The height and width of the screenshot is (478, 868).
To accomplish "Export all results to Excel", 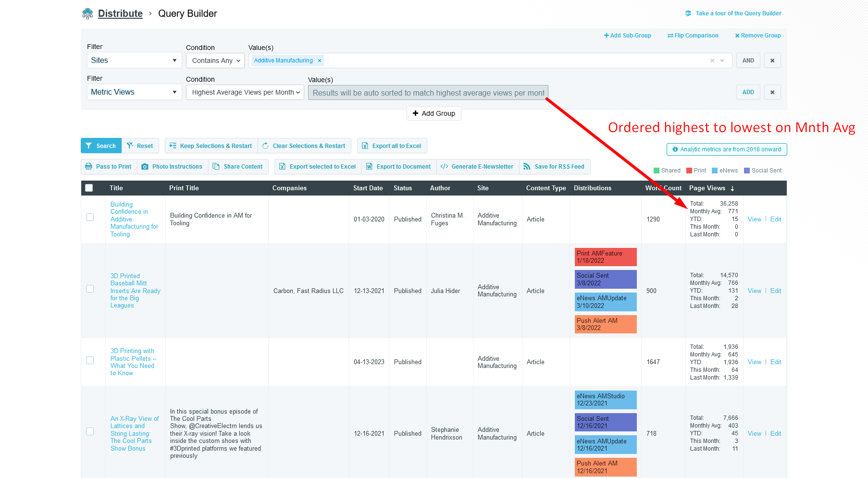I will point(391,146).
